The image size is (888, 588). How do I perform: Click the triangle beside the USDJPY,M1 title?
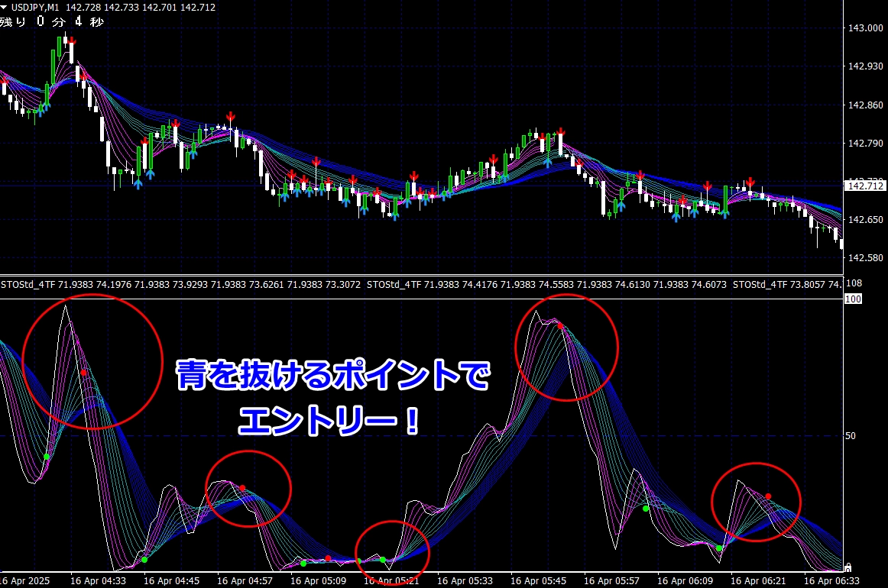(5, 7)
